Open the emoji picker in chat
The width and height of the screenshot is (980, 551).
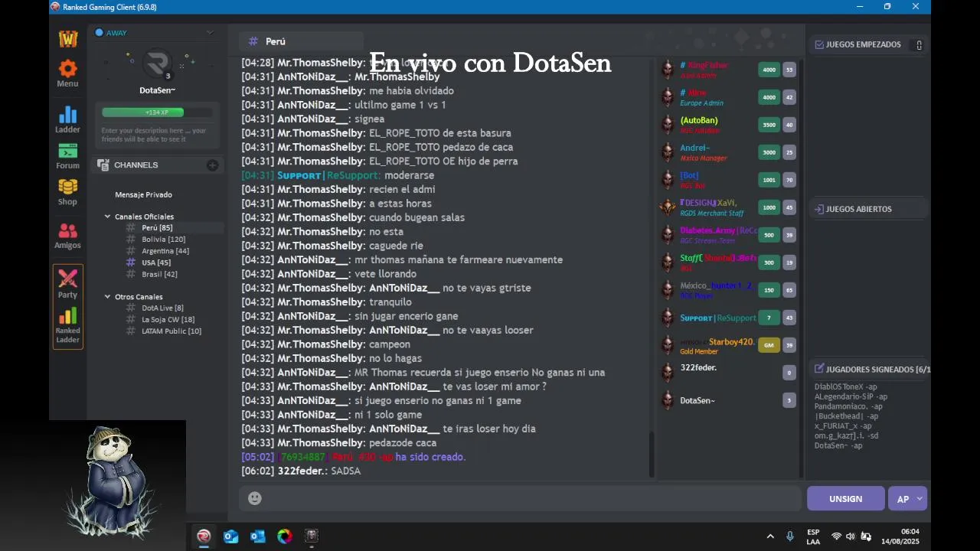pyautogui.click(x=255, y=498)
